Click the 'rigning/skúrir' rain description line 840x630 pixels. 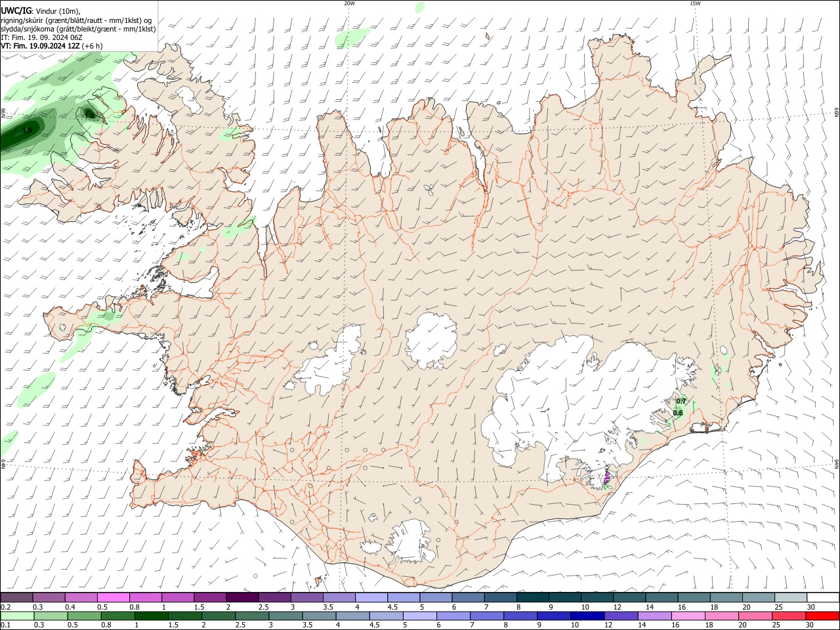coord(75,20)
